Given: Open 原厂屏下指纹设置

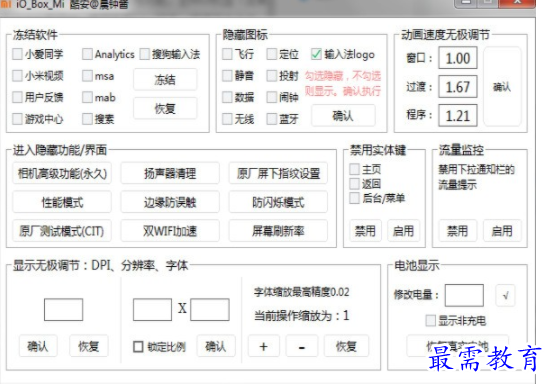Looking at the screenshot, I should tap(278, 173).
